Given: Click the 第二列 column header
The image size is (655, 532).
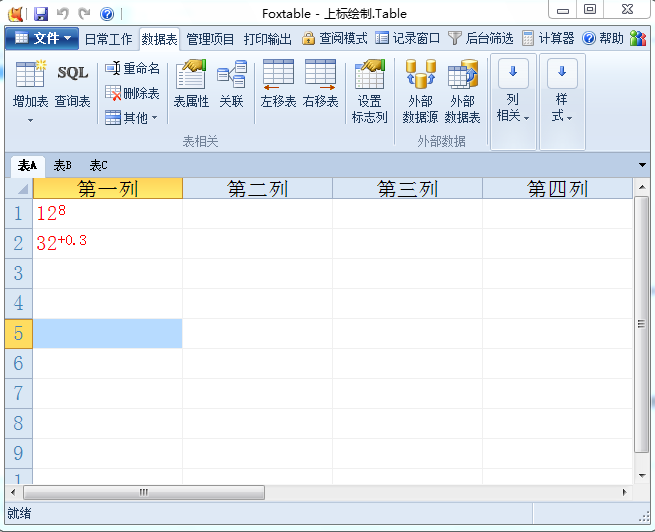Looking at the screenshot, I should click(x=257, y=188).
